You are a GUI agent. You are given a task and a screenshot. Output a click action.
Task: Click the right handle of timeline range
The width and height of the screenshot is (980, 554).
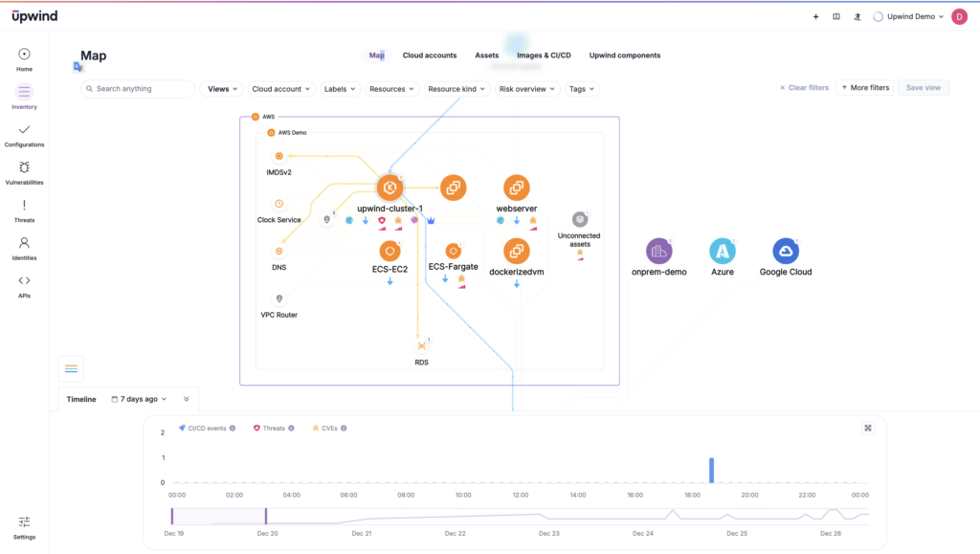(x=266, y=516)
